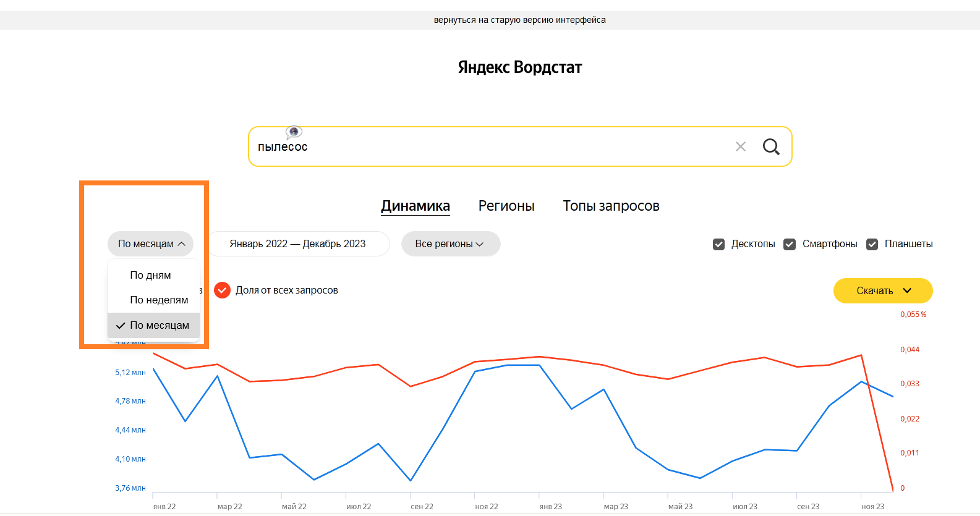The image size is (980, 516).
Task: Open the 'Все регионы' dropdown
Action: pyautogui.click(x=451, y=244)
